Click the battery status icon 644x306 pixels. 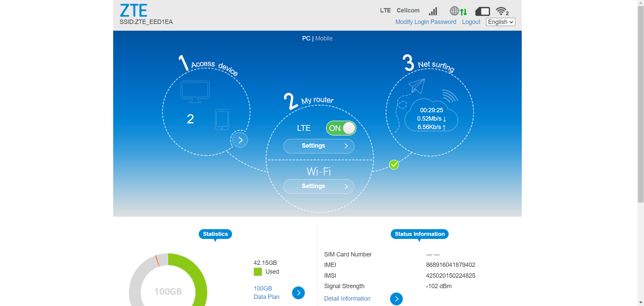(x=483, y=11)
